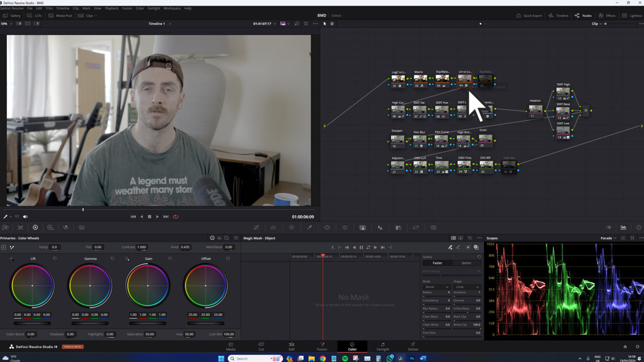The image size is (644, 362).
Task: Switch to the Fusion page
Action: coord(322,347)
